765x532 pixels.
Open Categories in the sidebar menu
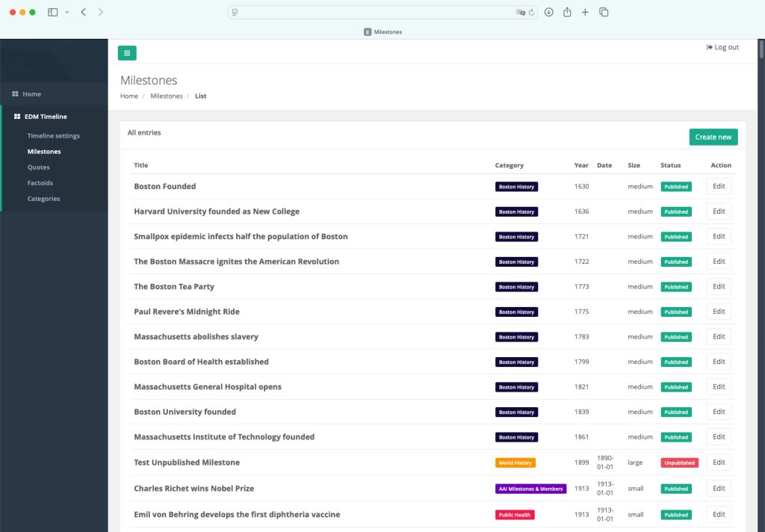click(43, 199)
